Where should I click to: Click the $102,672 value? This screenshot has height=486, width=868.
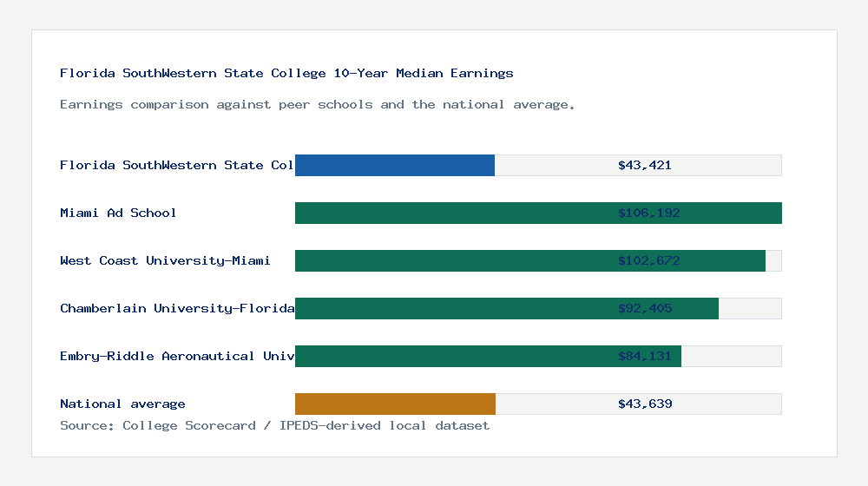click(648, 260)
